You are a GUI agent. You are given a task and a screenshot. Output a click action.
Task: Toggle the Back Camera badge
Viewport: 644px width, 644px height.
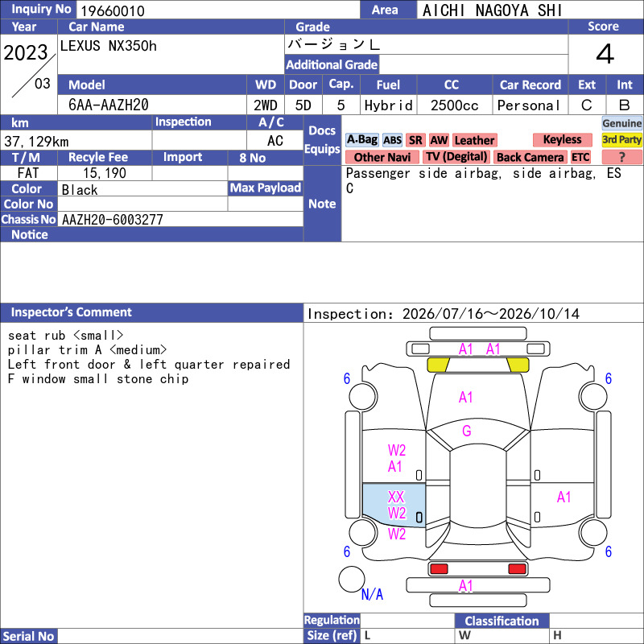pyautogui.click(x=530, y=157)
